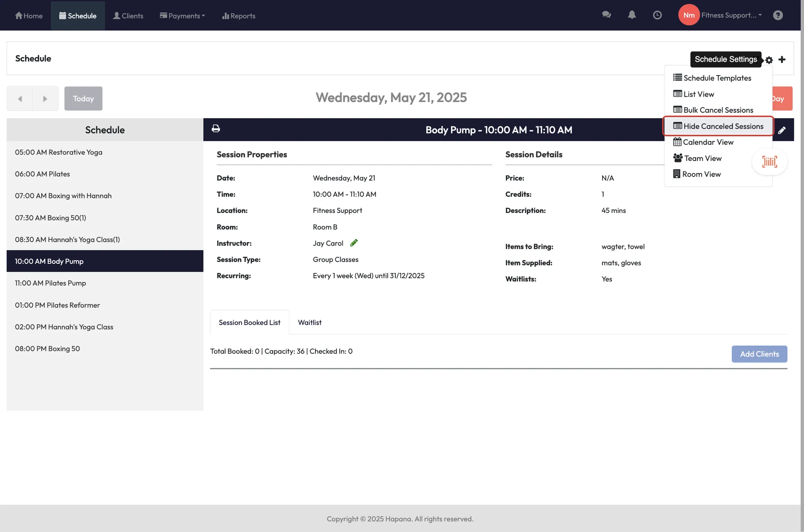Click the Add Clients button
The image size is (804, 532).
click(x=759, y=354)
